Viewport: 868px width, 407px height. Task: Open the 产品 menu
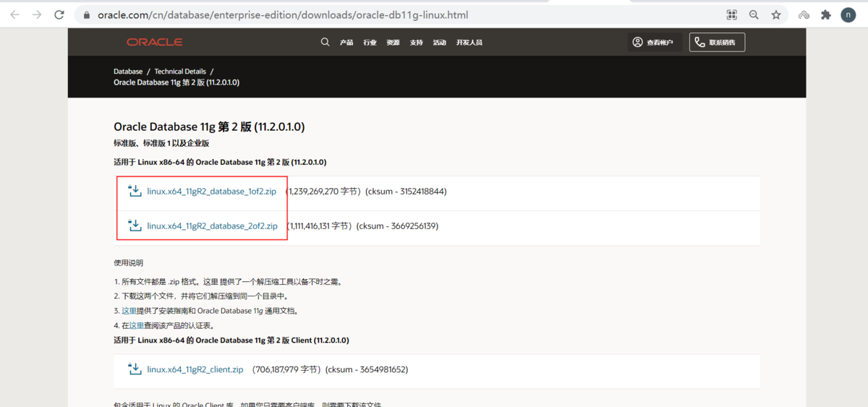[x=346, y=43]
